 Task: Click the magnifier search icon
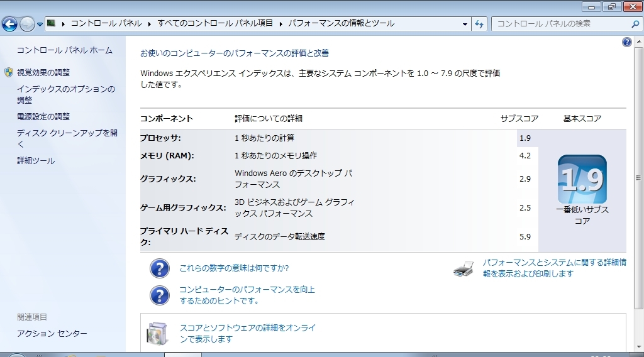pyautogui.click(x=635, y=24)
